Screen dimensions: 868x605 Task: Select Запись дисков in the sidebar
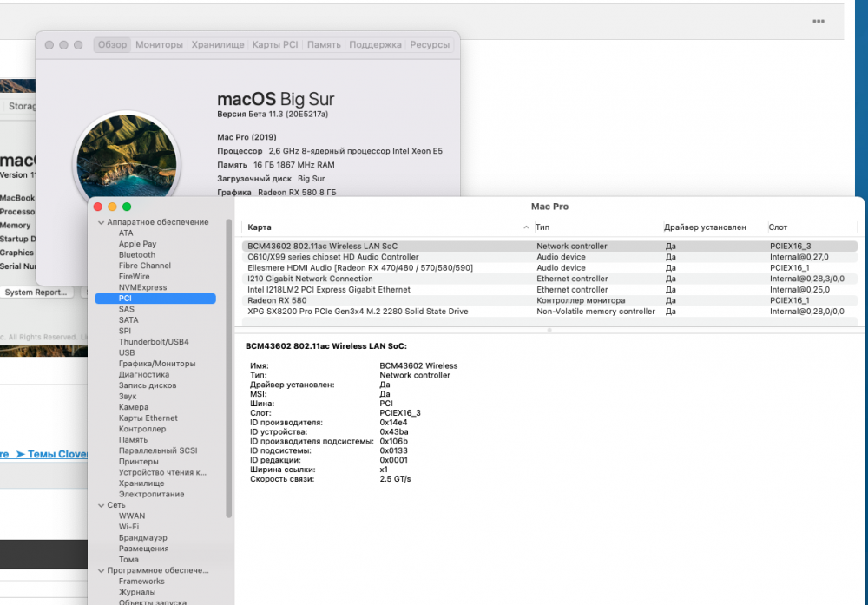coord(148,385)
